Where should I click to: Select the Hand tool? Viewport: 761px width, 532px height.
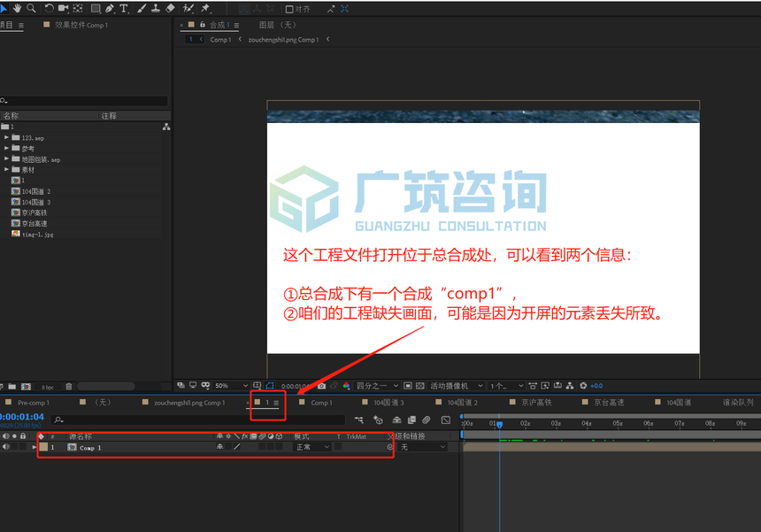[x=18, y=8]
